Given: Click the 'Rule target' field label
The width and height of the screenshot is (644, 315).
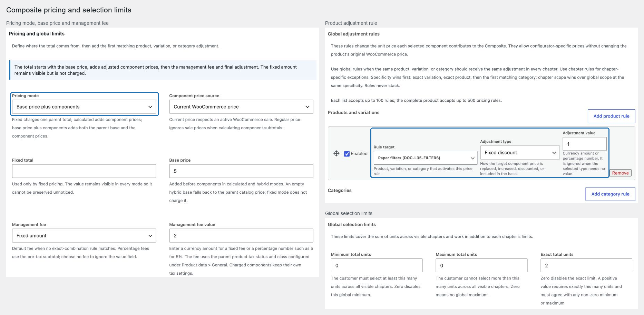Looking at the screenshot, I should [384, 147].
